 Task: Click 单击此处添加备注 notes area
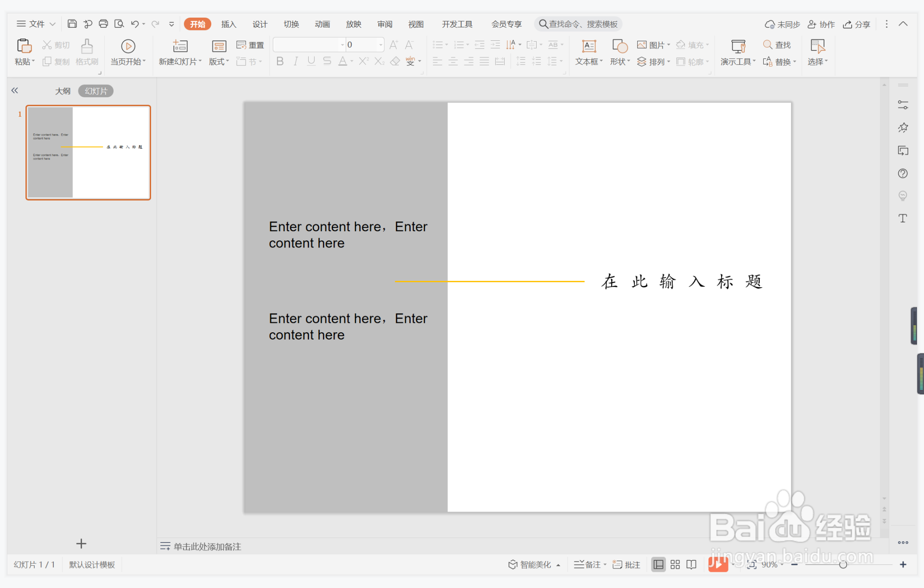tap(207, 546)
